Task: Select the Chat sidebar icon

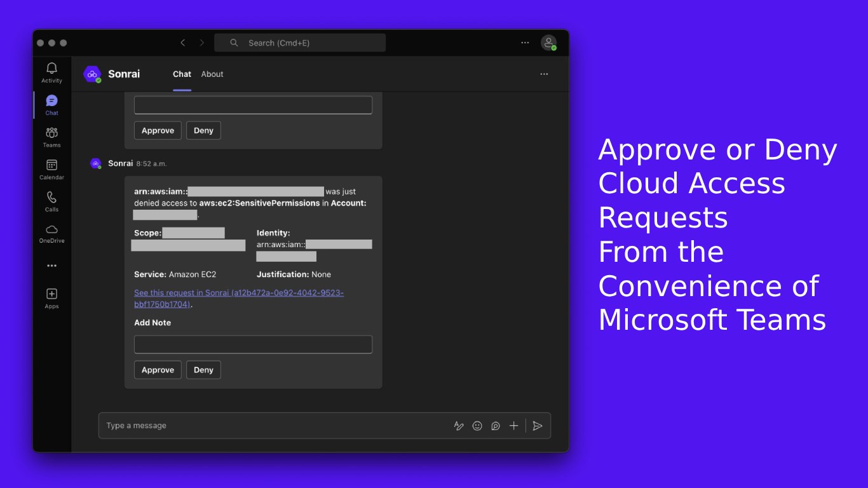Action: coord(51,100)
